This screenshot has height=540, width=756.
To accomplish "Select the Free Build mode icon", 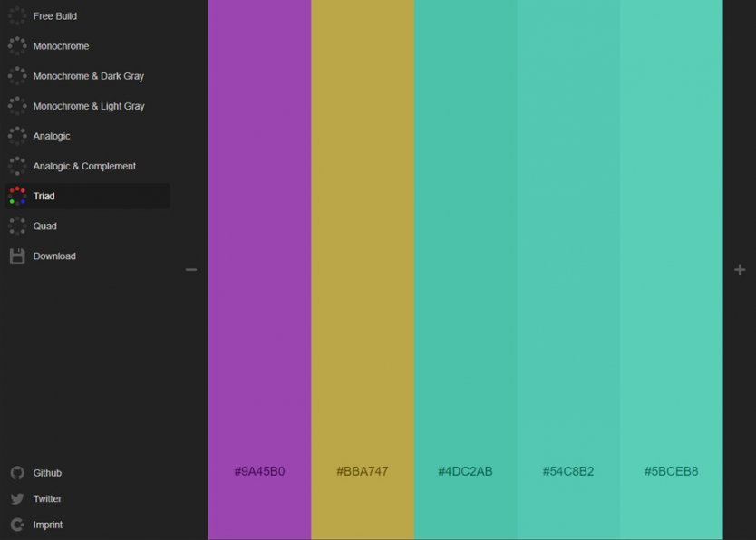I will 16,15.
